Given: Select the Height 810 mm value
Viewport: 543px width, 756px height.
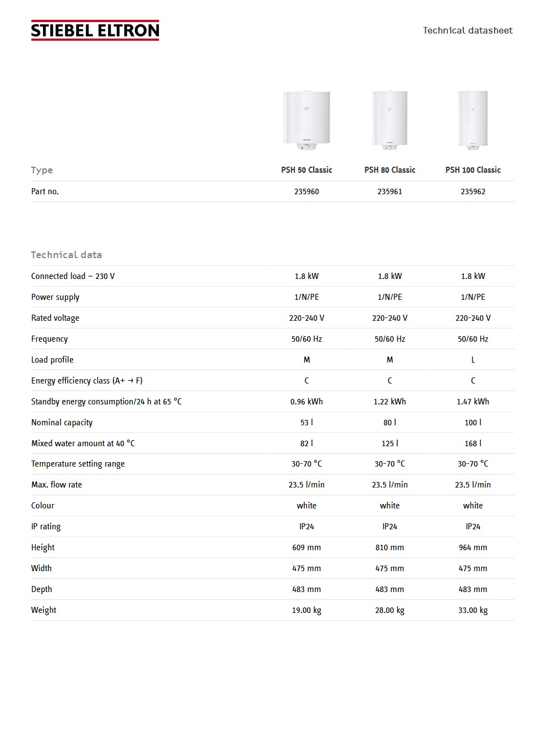Looking at the screenshot, I should 390,547.
